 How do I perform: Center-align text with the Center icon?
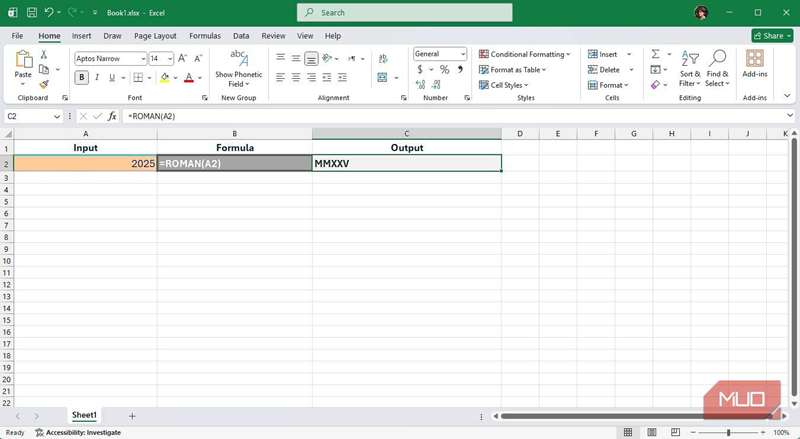(296, 77)
